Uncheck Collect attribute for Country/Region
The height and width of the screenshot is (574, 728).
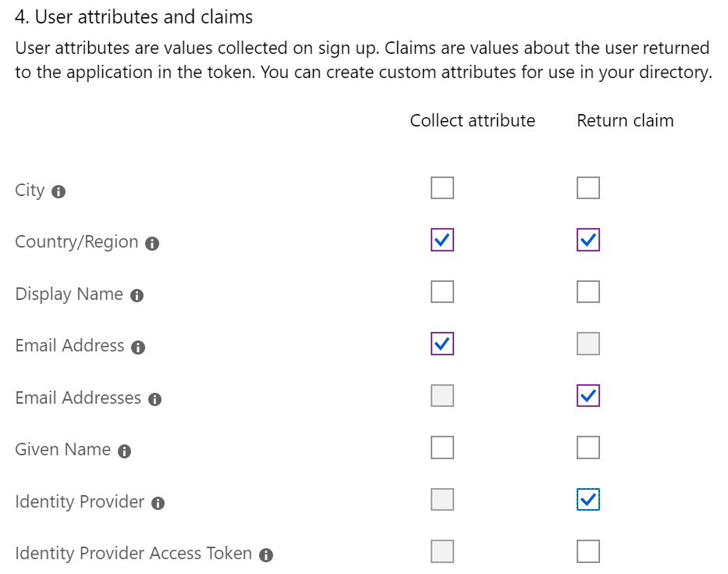442,240
